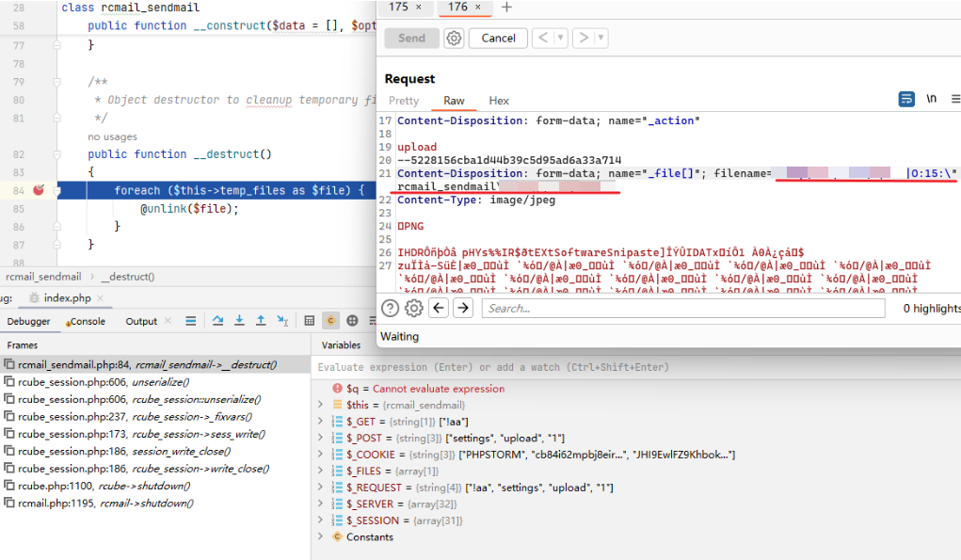Image resolution: width=961 pixels, height=560 pixels.
Task: Click rcmail_sendmail breadcrumb
Action: [x=43, y=277]
